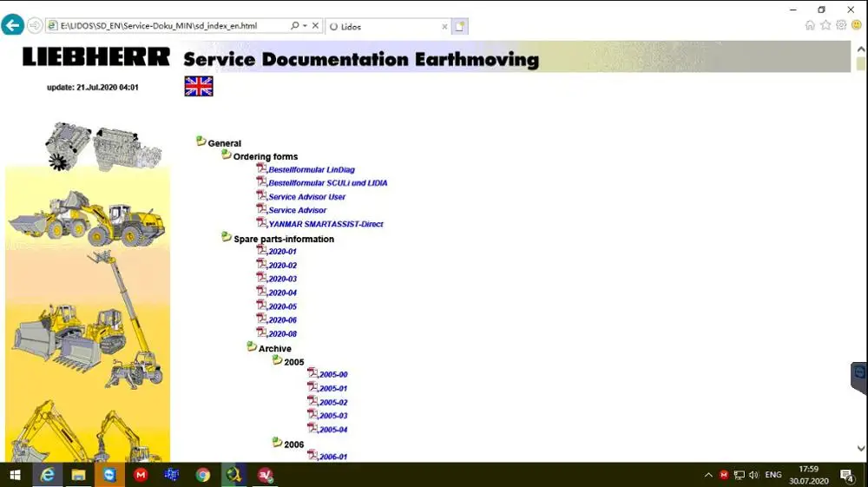Click the excavators image at the bottom
The width and height of the screenshot is (868, 487).
(x=83, y=431)
